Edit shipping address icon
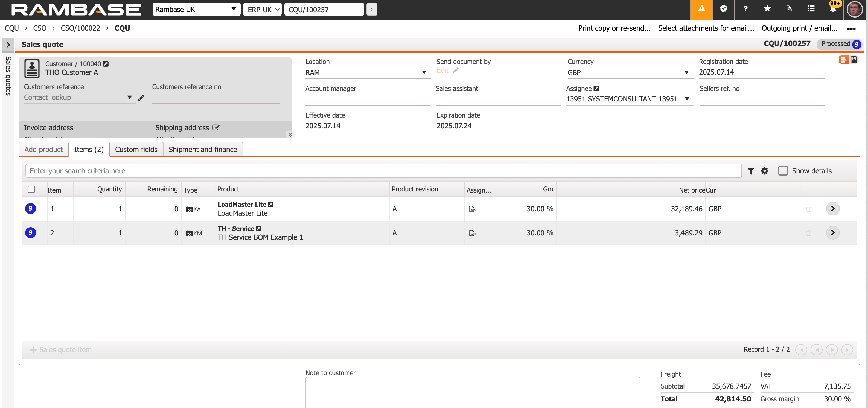This screenshot has width=868, height=408. 216,128
